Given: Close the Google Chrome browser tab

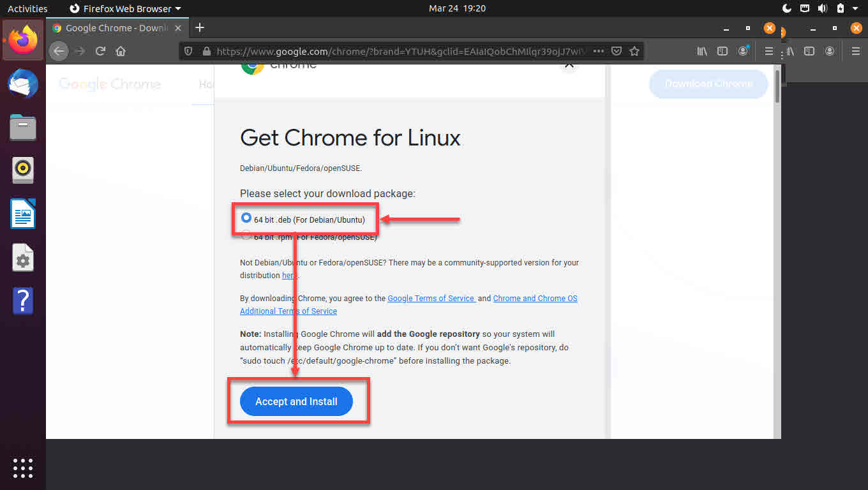Looking at the screenshot, I should click(x=178, y=28).
